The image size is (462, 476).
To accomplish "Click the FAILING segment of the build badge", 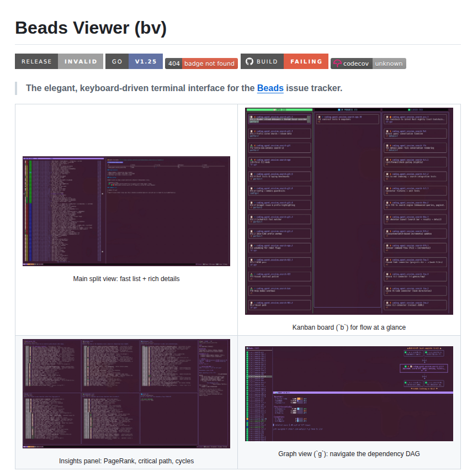I will [x=306, y=61].
